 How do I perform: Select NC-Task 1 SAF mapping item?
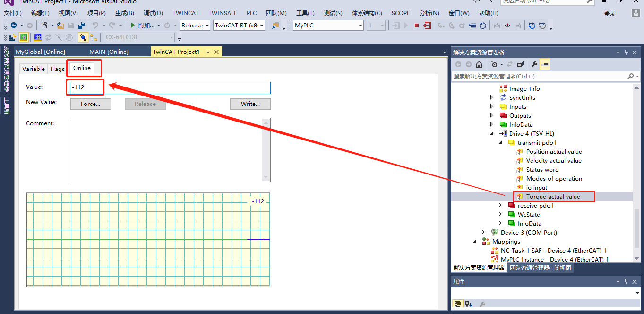(554, 250)
